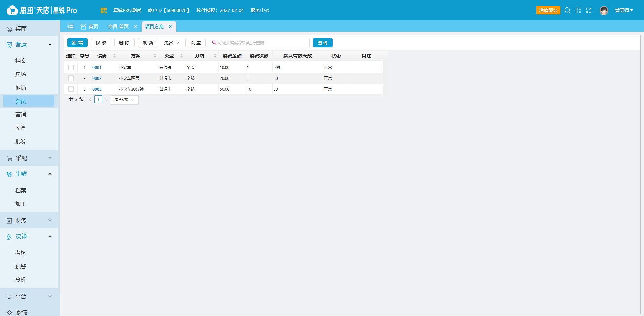Click the yellow QR grid icon
The width and height of the screenshot is (644, 316).
click(x=103, y=10)
